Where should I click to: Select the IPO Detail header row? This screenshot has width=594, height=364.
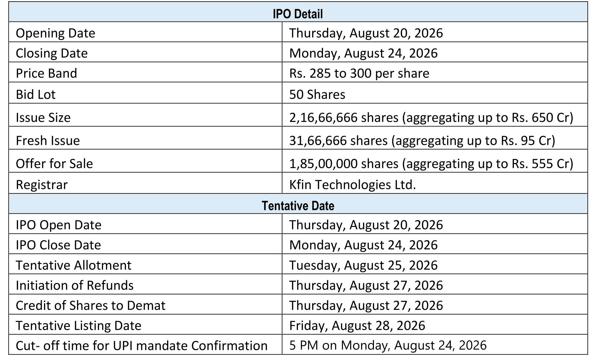click(298, 12)
